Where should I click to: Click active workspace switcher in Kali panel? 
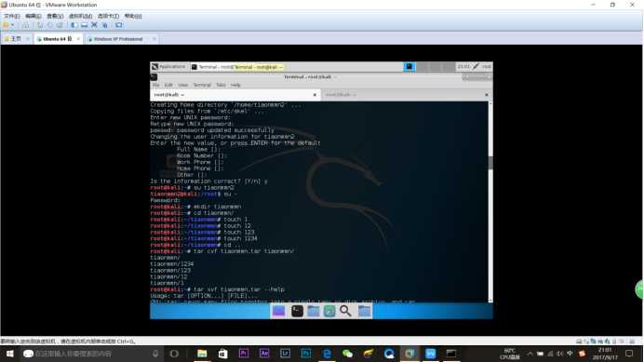pyautogui.click(x=409, y=67)
